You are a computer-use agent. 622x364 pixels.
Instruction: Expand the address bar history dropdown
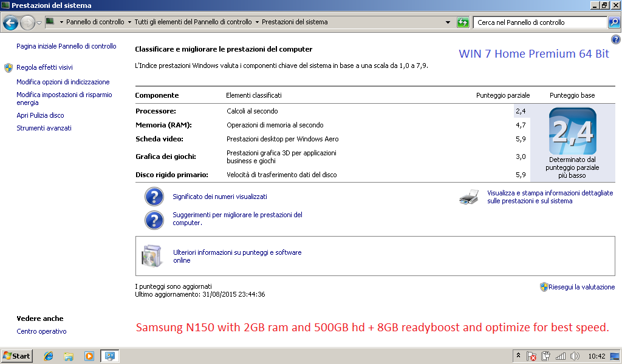(448, 22)
